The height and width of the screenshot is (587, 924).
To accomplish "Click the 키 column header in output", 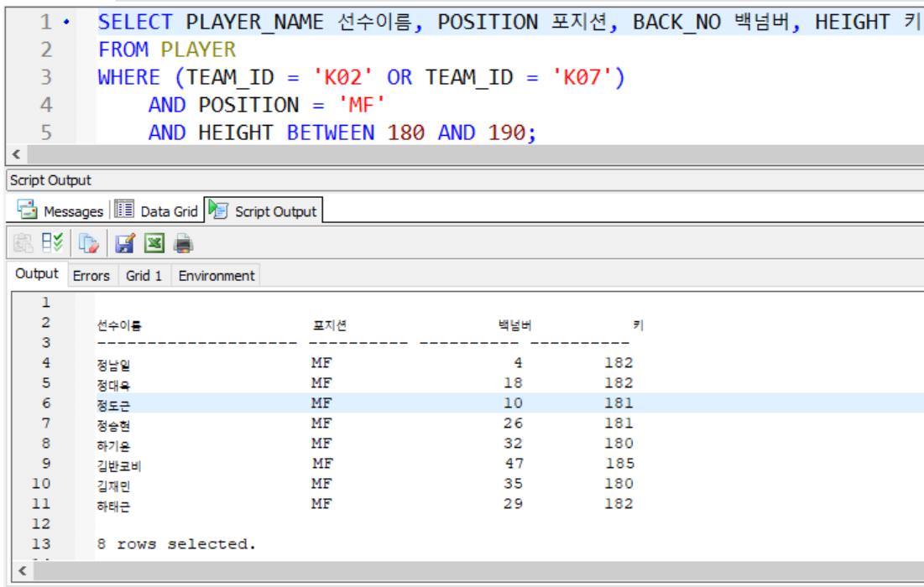I will coord(638,325).
